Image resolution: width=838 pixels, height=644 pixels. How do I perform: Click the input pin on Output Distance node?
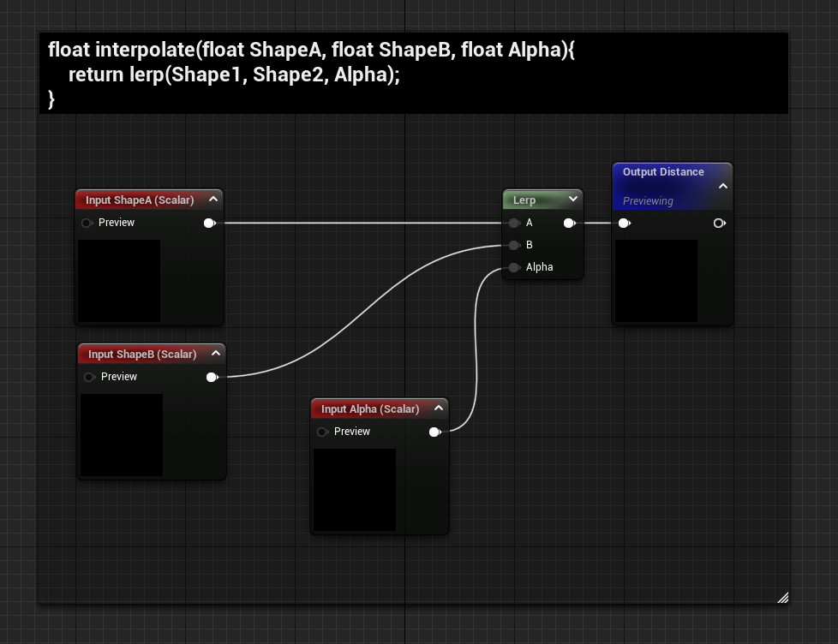pyautogui.click(x=624, y=223)
